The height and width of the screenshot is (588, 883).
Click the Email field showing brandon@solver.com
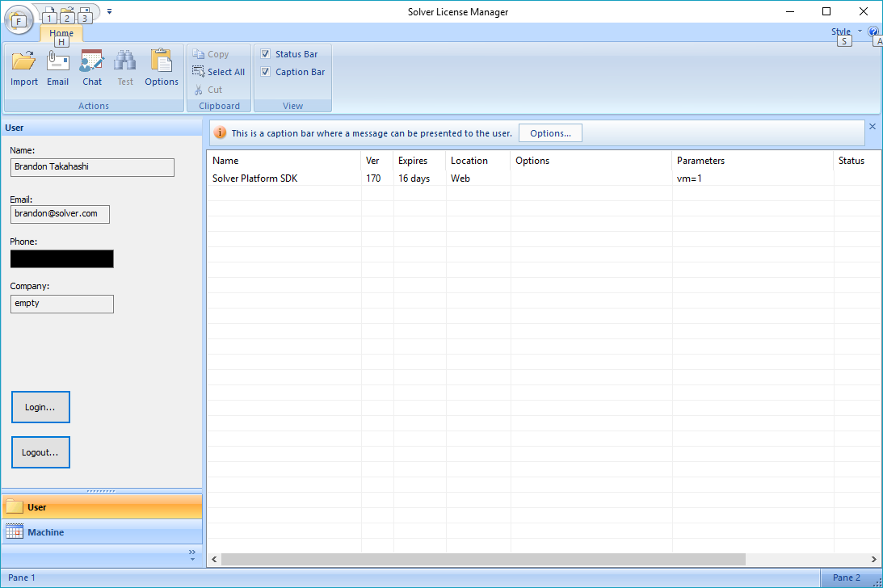pos(60,214)
